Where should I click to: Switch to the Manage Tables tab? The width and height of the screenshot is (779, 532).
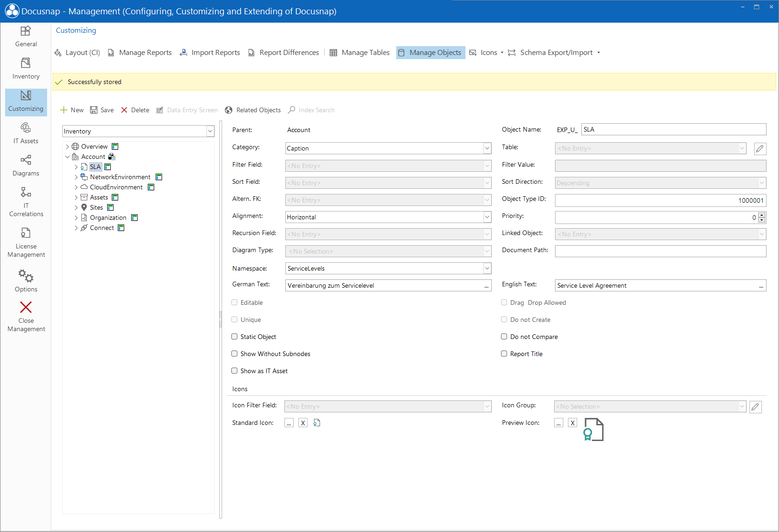[360, 53]
